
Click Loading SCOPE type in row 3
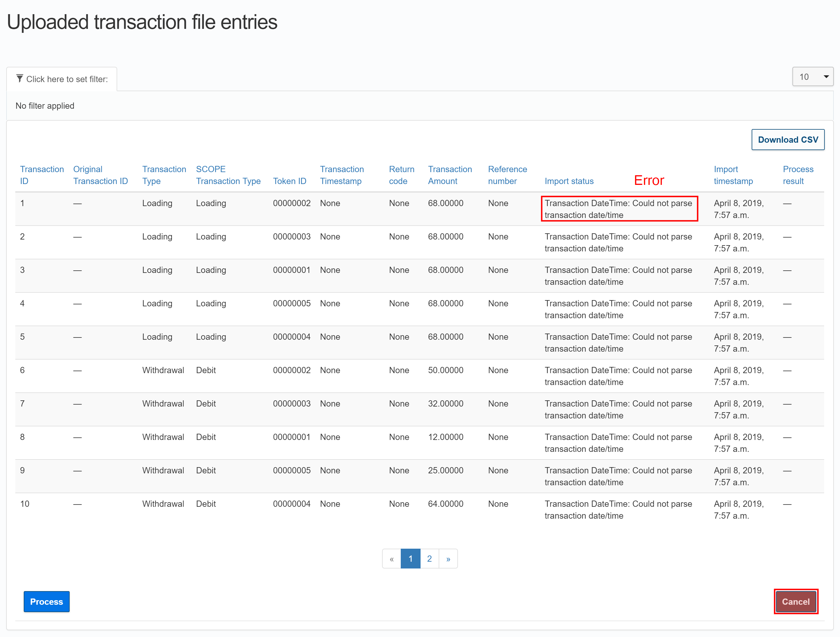click(x=211, y=270)
